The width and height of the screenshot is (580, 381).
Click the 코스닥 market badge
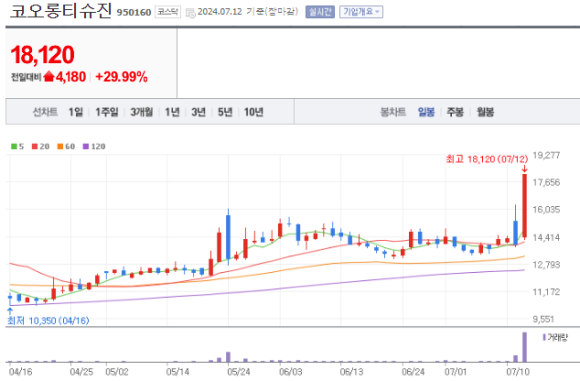(167, 12)
